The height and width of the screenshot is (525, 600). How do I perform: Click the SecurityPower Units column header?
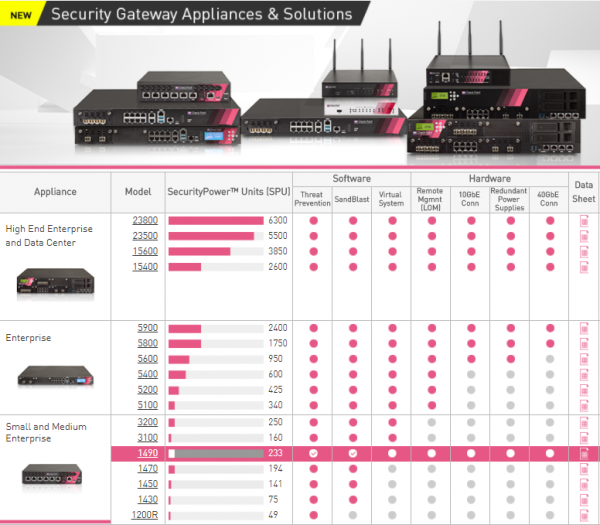pos(228,191)
